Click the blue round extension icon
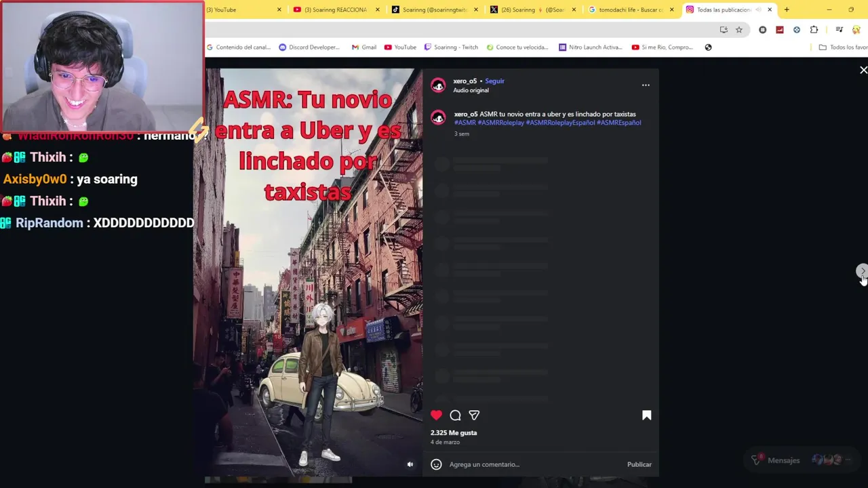 pyautogui.click(x=797, y=30)
